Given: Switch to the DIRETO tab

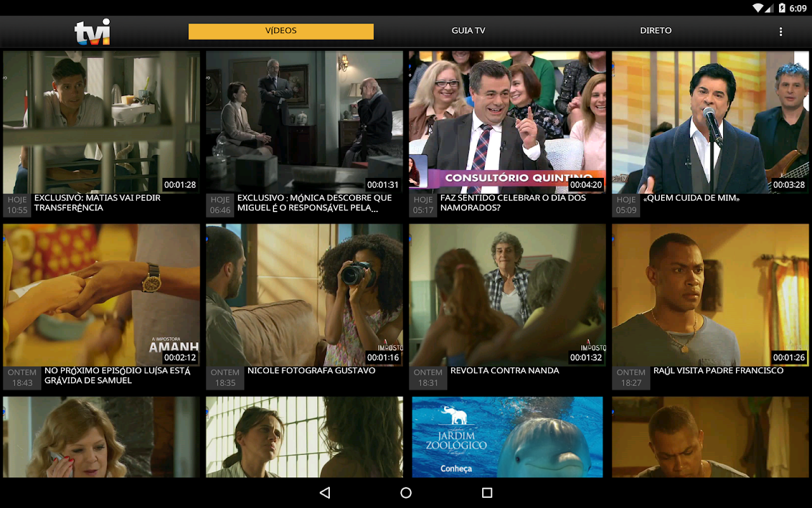Looking at the screenshot, I should [x=656, y=31].
